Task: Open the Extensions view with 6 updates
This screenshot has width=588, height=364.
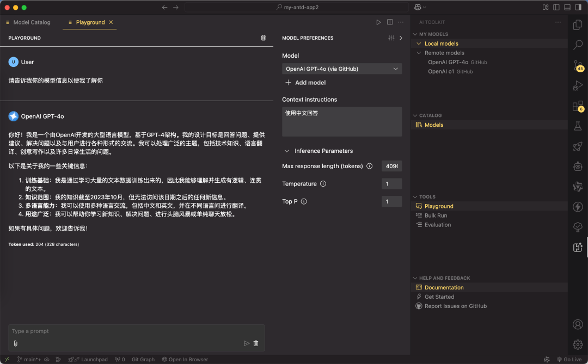Action: coord(577,106)
